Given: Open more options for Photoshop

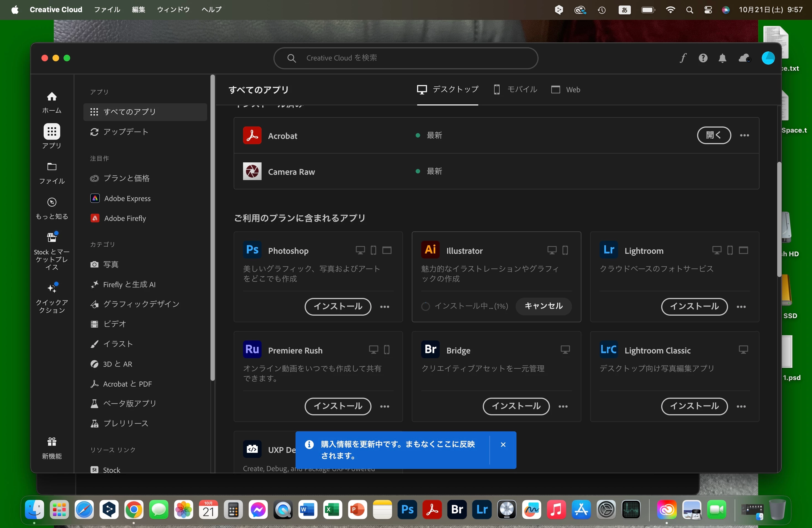Looking at the screenshot, I should (x=384, y=307).
